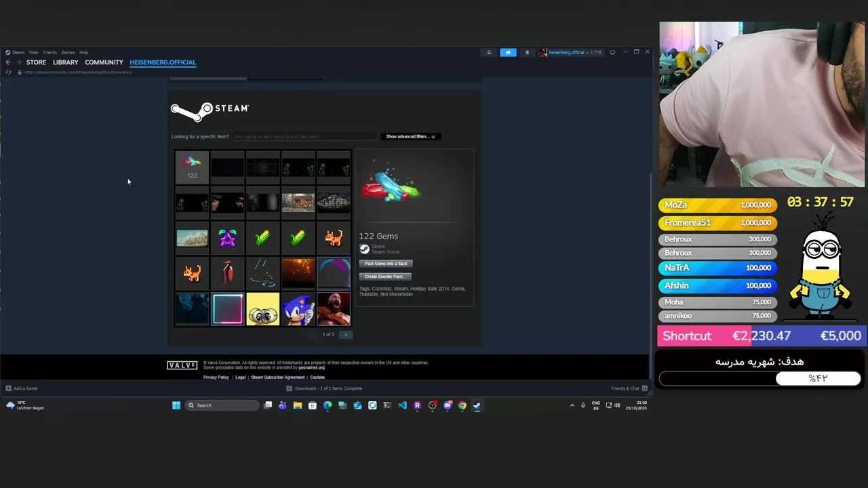Screen dimensions: 868x488
Task: Click the large gems item image
Action: click(x=391, y=183)
